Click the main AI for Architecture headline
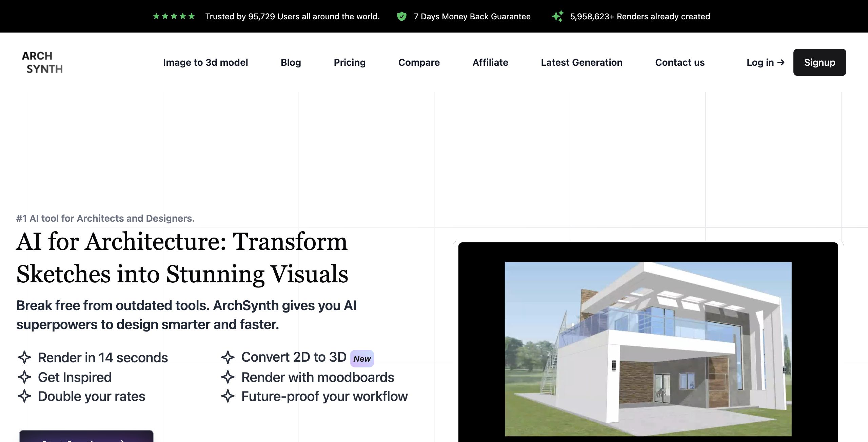The width and height of the screenshot is (868, 442). (182, 258)
